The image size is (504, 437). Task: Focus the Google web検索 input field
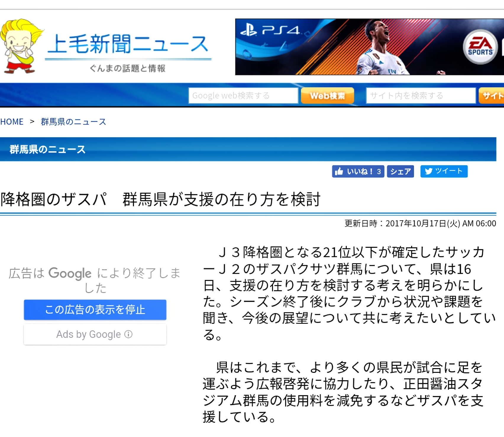coord(243,96)
